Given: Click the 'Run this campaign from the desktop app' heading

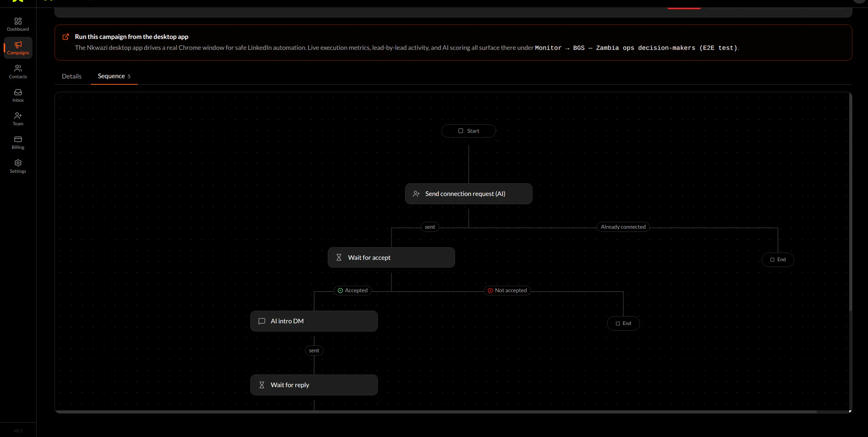Looking at the screenshot, I should pos(132,37).
